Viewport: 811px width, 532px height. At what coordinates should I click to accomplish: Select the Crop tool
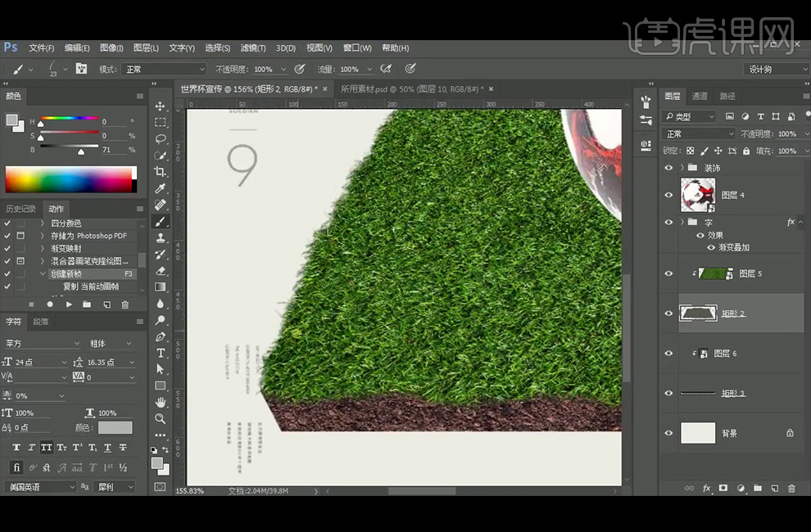pyautogui.click(x=161, y=172)
